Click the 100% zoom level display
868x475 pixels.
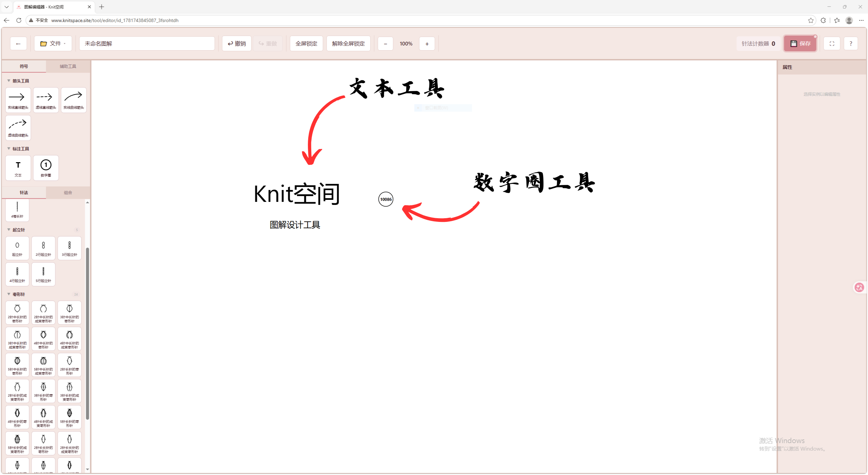(406, 43)
